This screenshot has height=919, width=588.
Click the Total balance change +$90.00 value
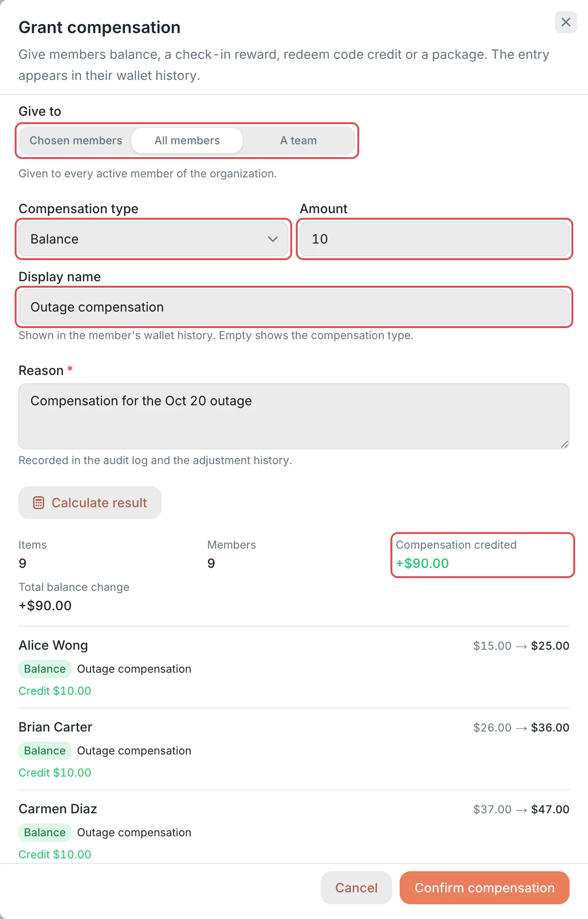pos(45,606)
